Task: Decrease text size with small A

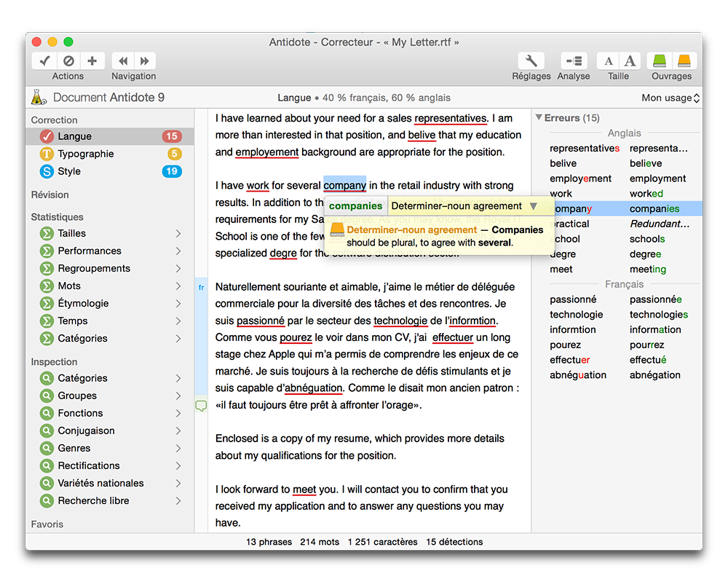Action: pos(608,61)
